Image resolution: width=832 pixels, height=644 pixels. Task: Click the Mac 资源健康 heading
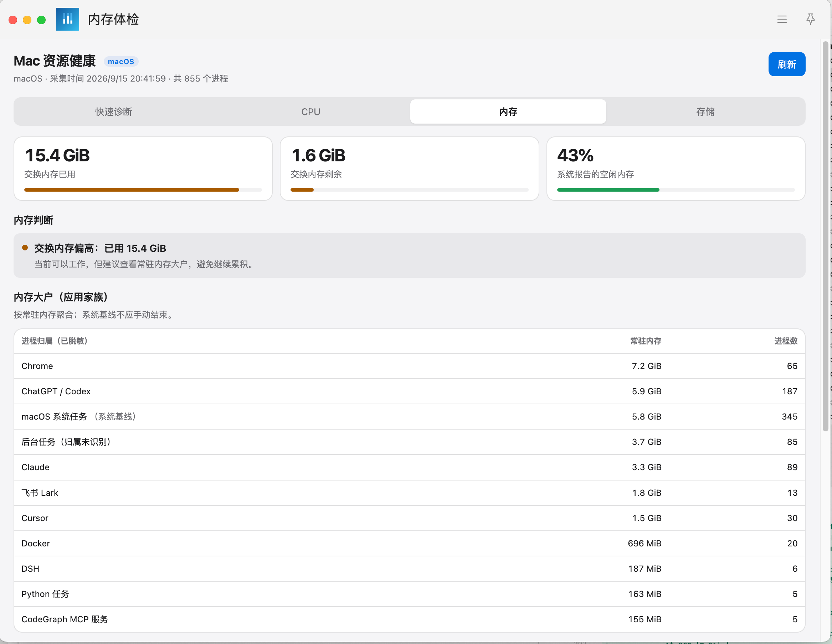pyautogui.click(x=55, y=61)
